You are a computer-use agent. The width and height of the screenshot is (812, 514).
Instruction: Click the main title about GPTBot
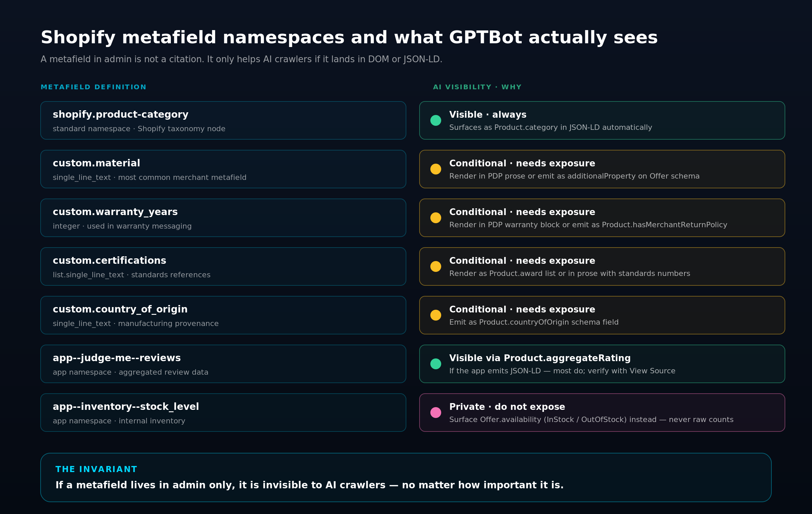click(349, 38)
